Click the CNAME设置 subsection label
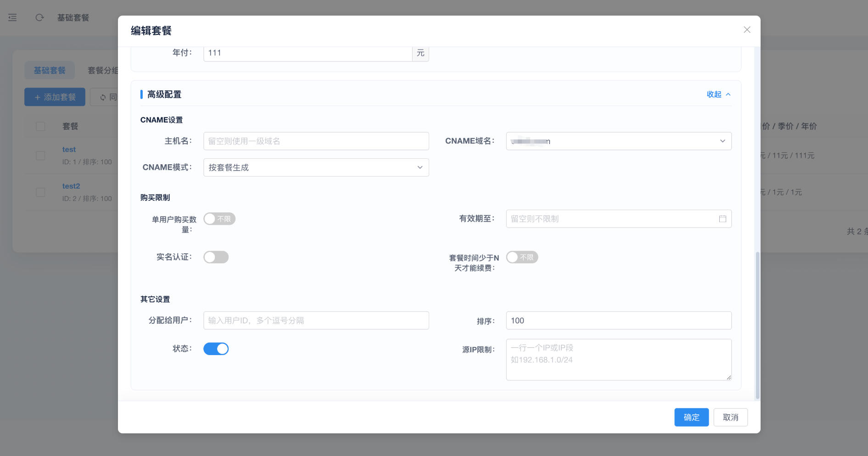 [162, 120]
